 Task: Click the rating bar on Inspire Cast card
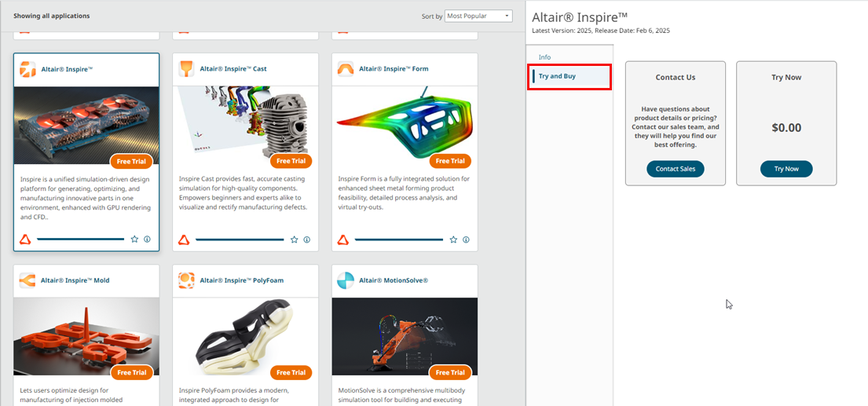click(x=240, y=240)
